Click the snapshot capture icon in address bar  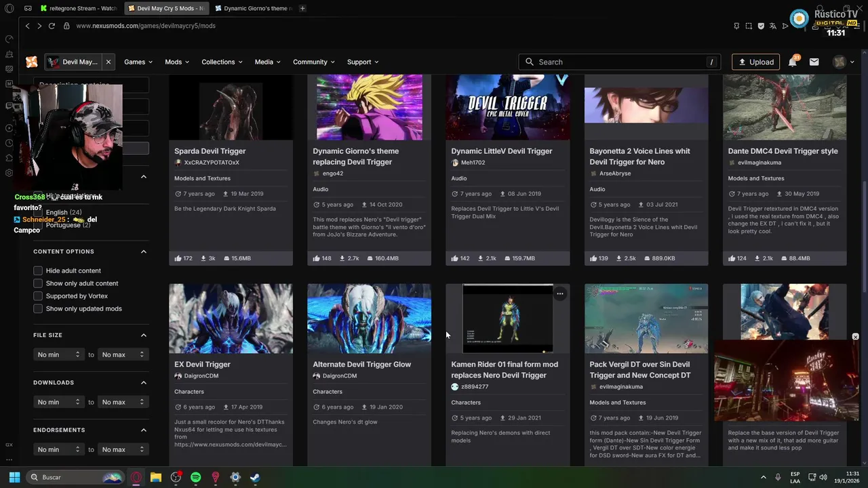point(749,26)
